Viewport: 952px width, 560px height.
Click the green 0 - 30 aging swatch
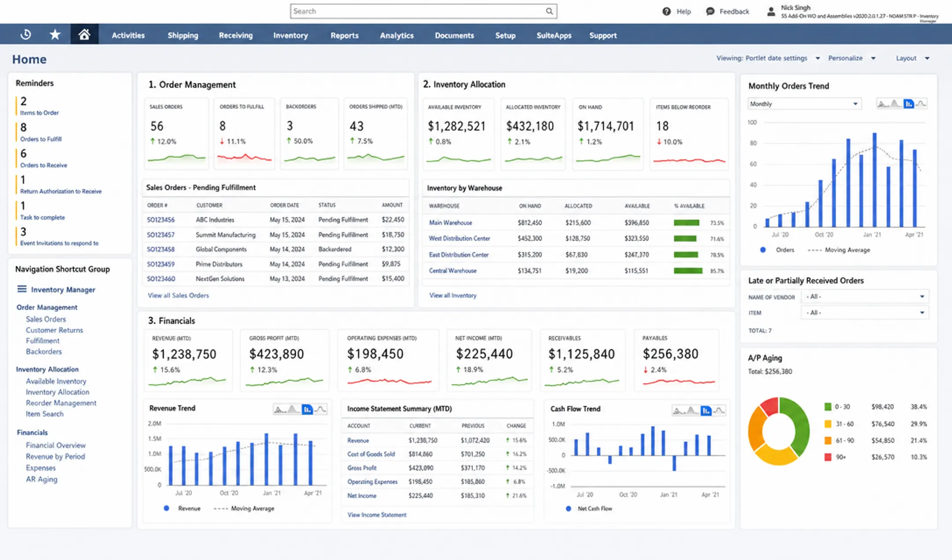828,407
